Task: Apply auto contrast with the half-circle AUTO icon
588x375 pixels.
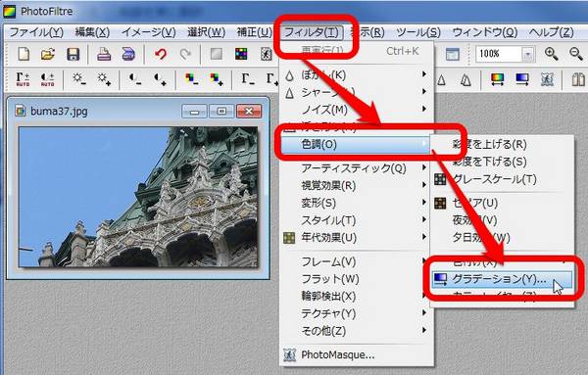Action: (x=48, y=79)
